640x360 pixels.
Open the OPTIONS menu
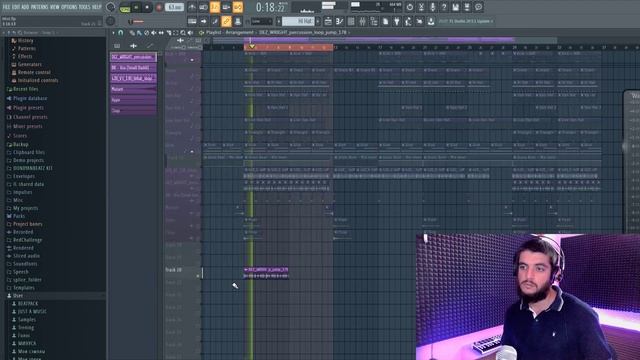(69, 7)
